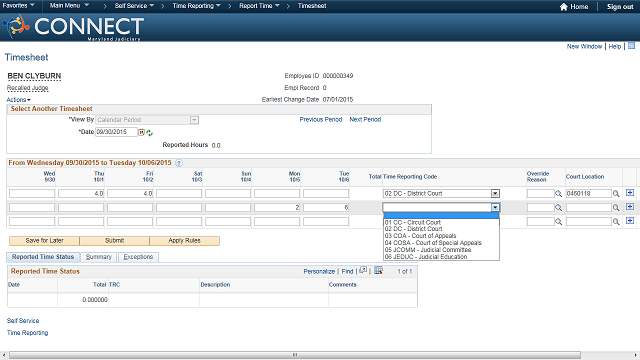Open Report Time breadcrumb menu
The image size is (640, 360).
(x=259, y=6)
